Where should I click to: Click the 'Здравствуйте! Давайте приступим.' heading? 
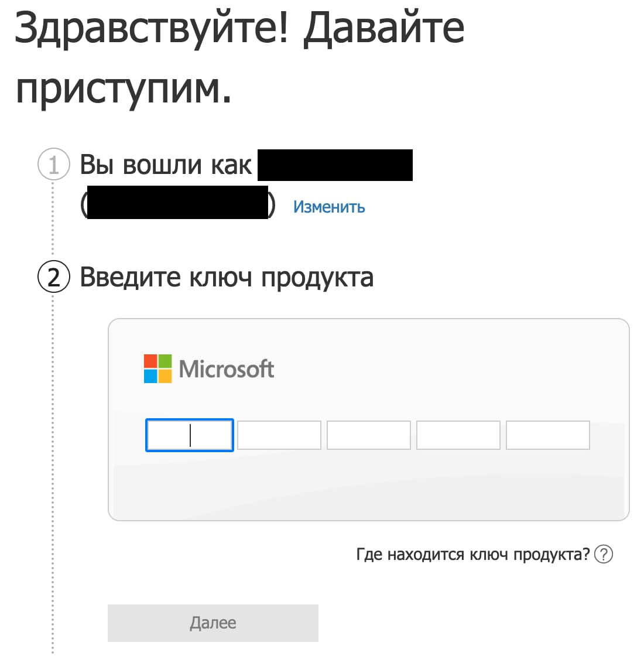tap(240, 59)
